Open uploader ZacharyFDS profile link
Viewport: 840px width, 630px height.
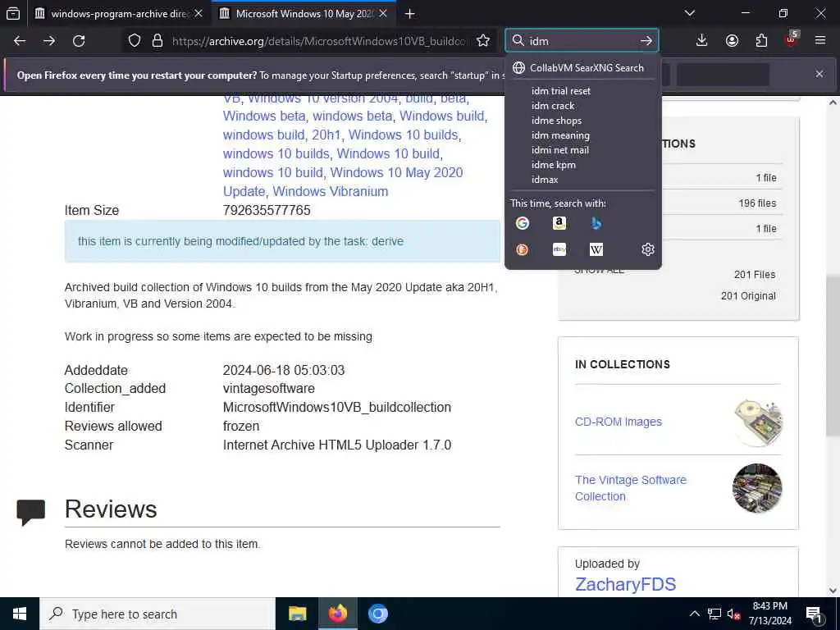click(x=625, y=584)
